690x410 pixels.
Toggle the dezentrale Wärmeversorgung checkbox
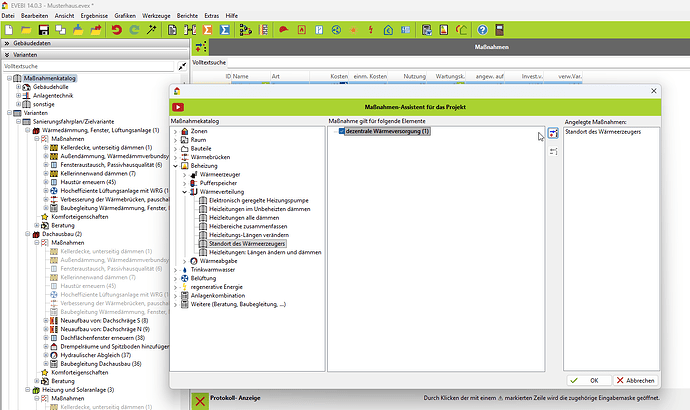point(340,131)
